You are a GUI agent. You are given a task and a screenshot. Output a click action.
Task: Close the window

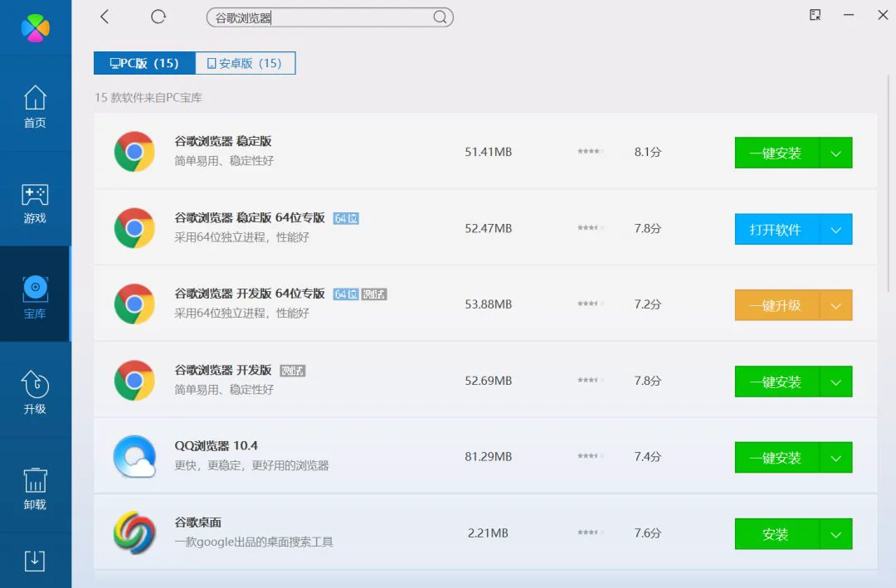coord(883,15)
